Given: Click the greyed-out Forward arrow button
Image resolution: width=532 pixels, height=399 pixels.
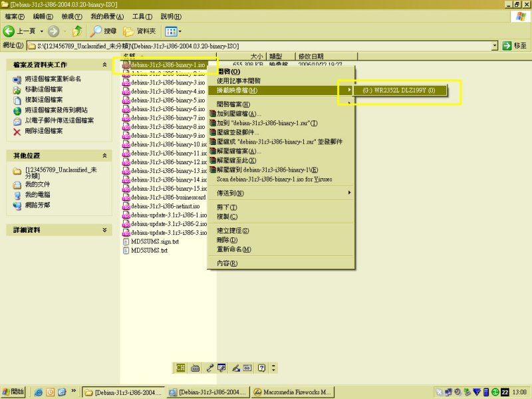Looking at the screenshot, I should click(53, 31).
